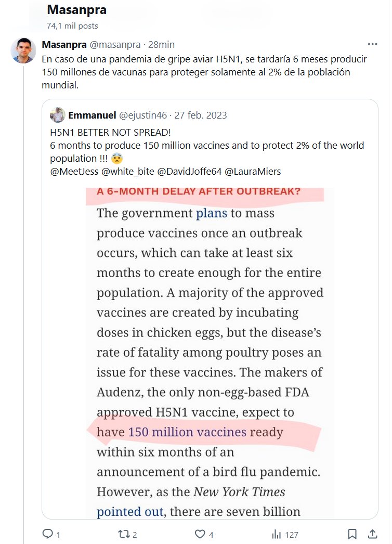This screenshot has width=392, height=544.
Task: Bookmark this post
Action: pyautogui.click(x=352, y=534)
